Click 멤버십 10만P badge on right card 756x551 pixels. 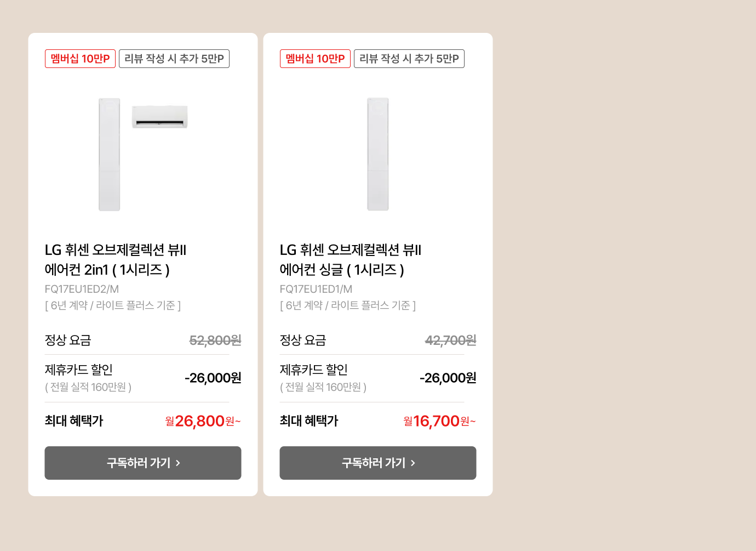tap(315, 59)
